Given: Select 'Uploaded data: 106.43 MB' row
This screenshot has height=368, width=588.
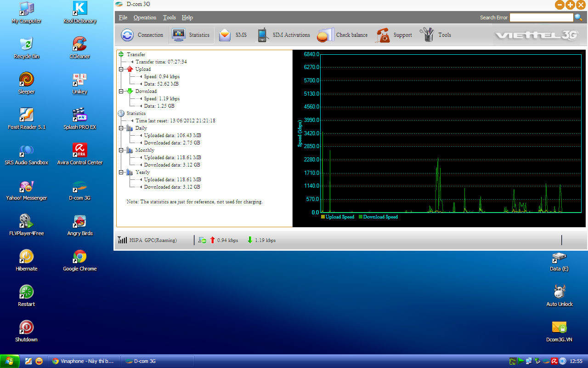Looking at the screenshot, I should [x=172, y=135].
